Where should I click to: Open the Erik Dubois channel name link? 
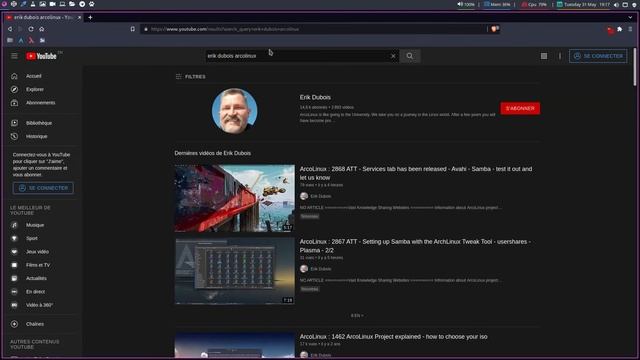(x=315, y=98)
